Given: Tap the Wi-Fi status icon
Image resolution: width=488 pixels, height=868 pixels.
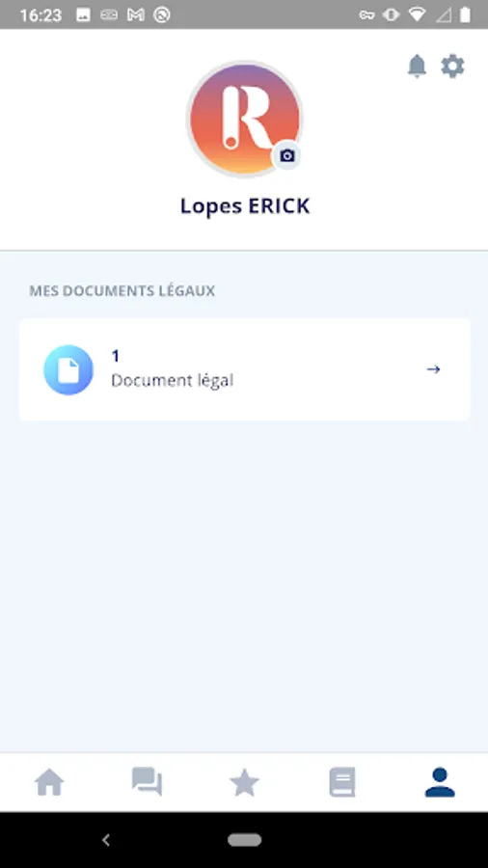Looking at the screenshot, I should click(x=417, y=14).
